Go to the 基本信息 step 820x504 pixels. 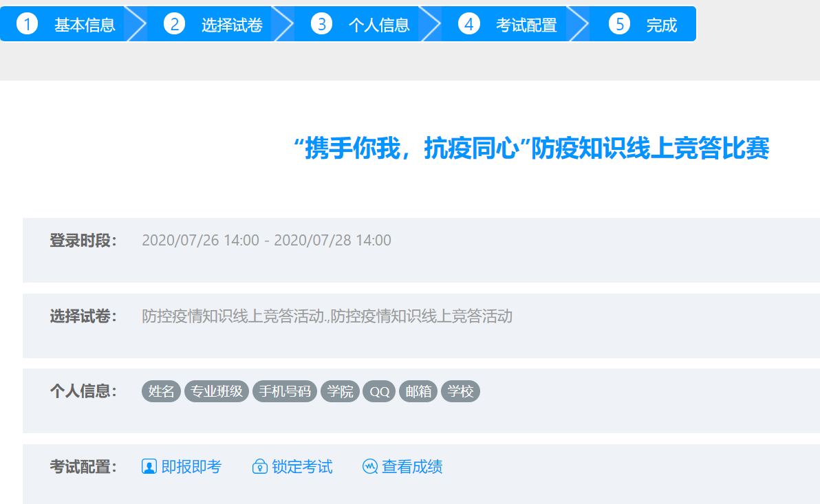(85, 25)
